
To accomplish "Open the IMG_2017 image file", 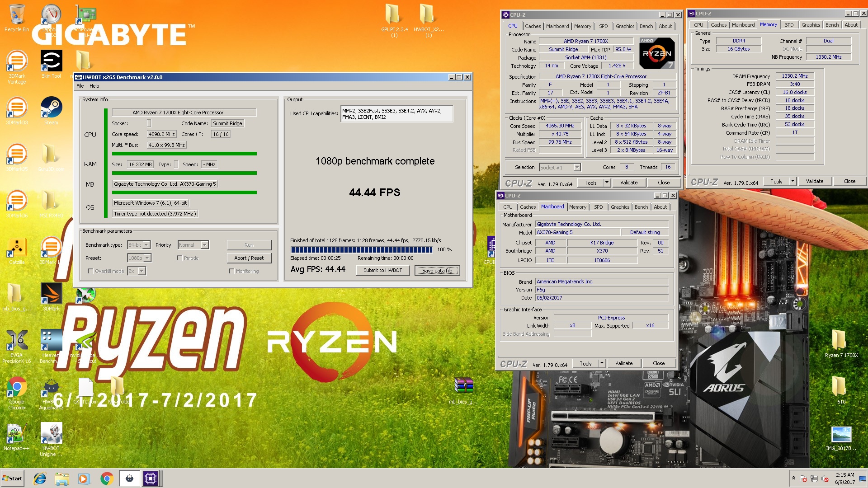I will point(841,438).
